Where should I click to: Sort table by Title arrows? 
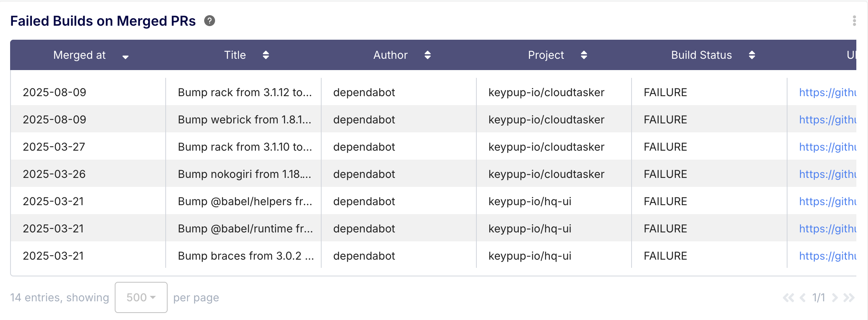point(266,55)
